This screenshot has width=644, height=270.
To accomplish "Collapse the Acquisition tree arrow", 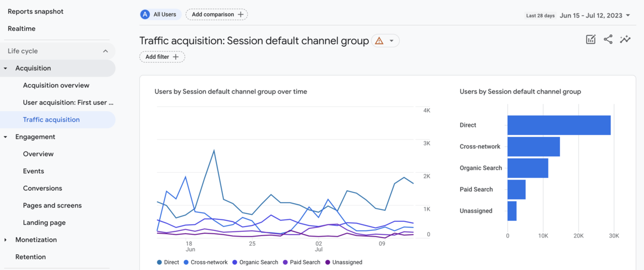I will (5, 68).
